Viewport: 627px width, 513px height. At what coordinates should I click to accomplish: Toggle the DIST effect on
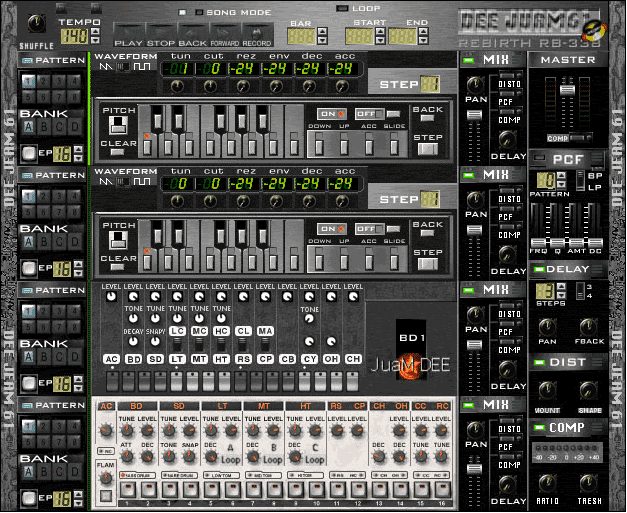539,363
